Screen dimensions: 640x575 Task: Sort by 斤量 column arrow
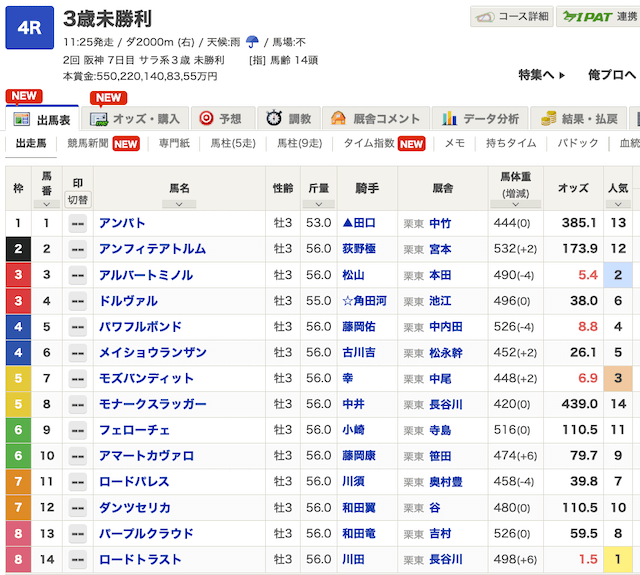[318, 204]
